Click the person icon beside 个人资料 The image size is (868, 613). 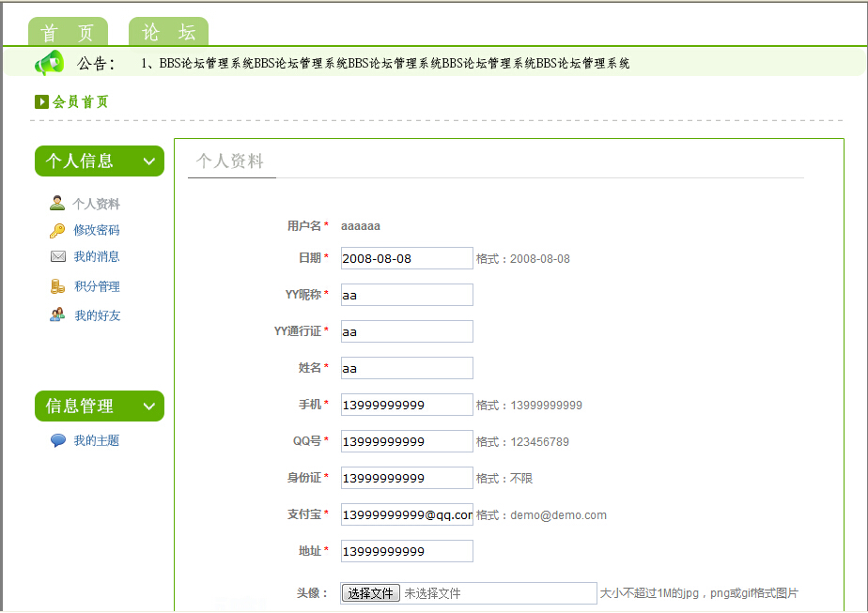tap(57, 203)
